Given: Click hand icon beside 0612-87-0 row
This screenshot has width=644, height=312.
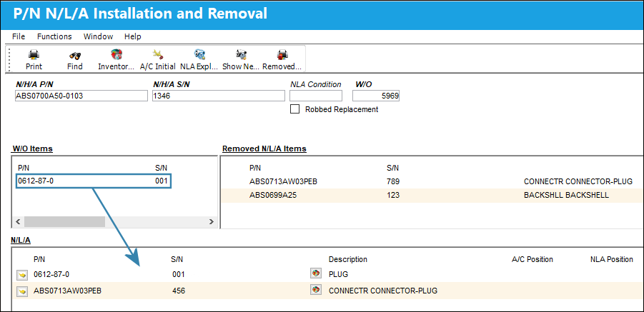Looking at the screenshot, I should point(21,275).
